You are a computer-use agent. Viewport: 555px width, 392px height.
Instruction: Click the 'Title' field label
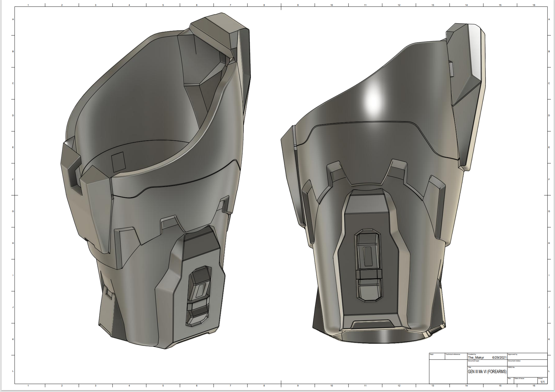coord(469,367)
